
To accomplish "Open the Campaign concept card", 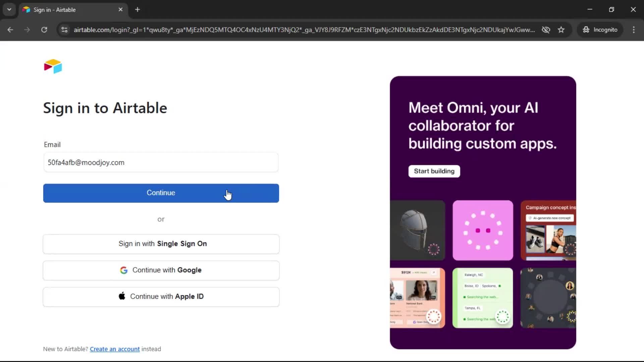I will tap(548, 231).
